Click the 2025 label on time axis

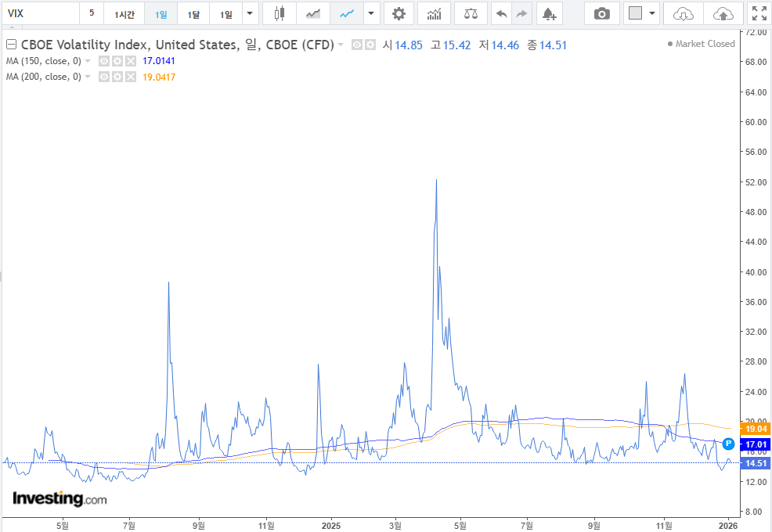[331, 526]
